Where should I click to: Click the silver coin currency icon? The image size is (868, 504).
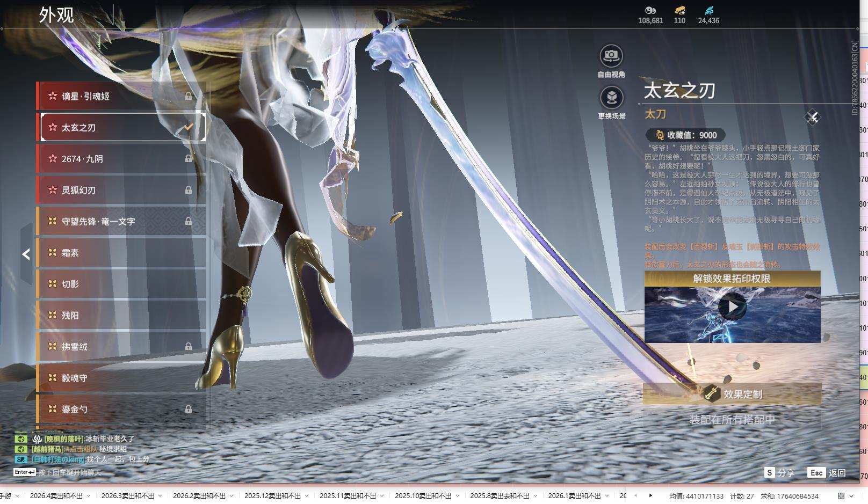coord(650,10)
